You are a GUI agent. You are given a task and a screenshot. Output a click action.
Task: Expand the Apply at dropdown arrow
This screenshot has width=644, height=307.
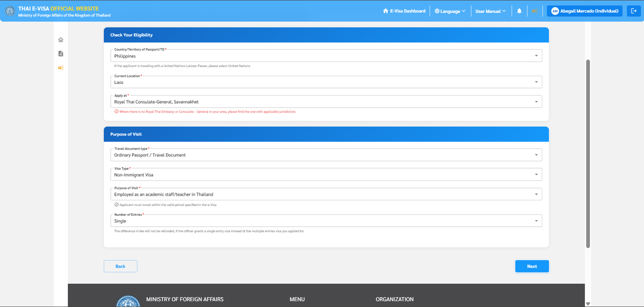[x=536, y=102]
